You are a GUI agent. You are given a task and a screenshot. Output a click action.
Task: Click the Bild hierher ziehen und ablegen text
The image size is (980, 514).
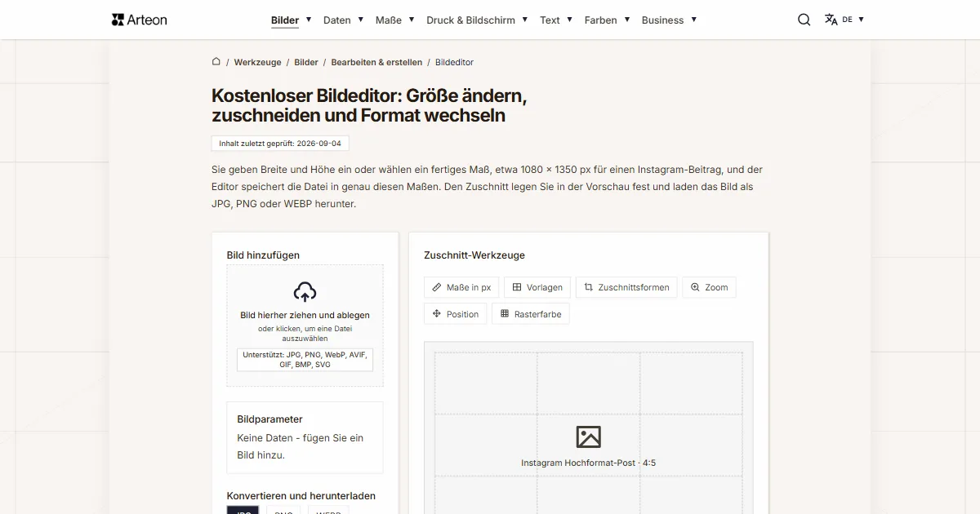(305, 315)
